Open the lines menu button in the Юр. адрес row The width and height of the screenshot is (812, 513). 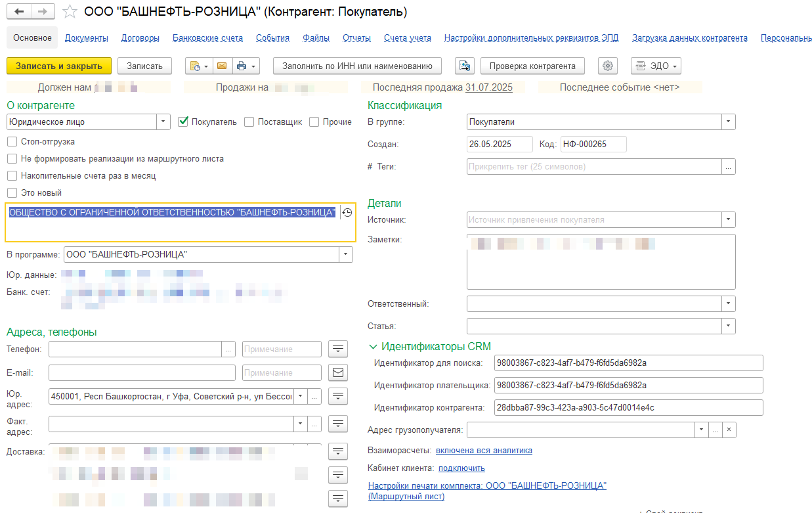(338, 396)
